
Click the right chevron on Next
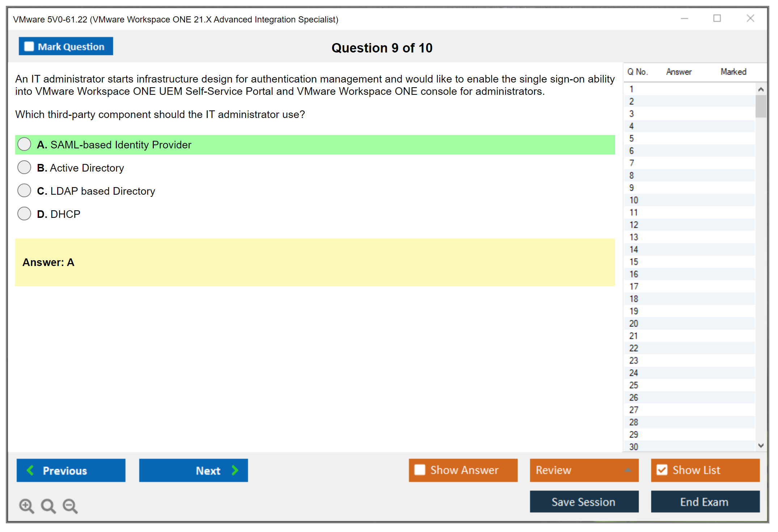click(235, 470)
